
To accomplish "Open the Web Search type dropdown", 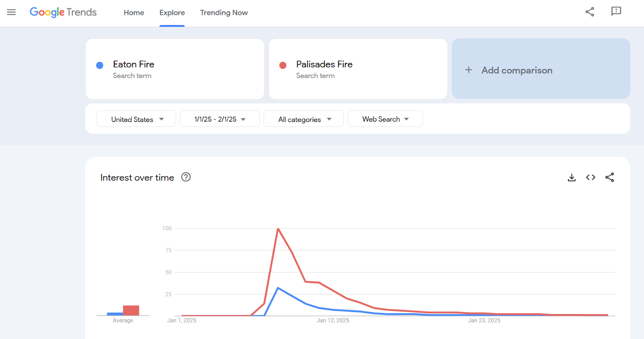I will (x=385, y=119).
